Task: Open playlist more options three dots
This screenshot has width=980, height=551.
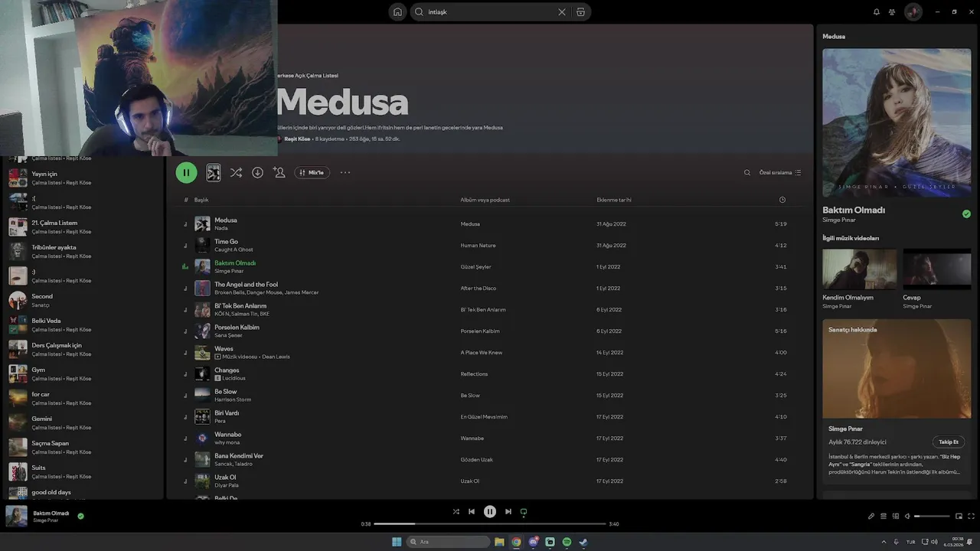Action: (x=345, y=173)
